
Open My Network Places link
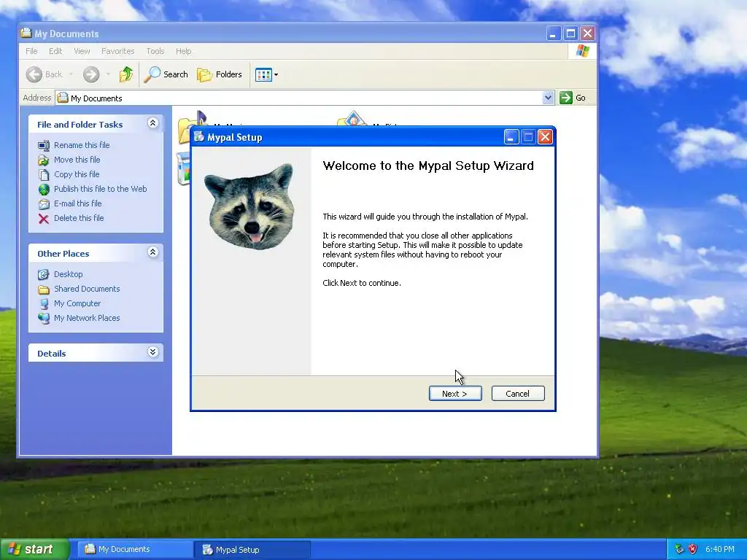(x=87, y=318)
